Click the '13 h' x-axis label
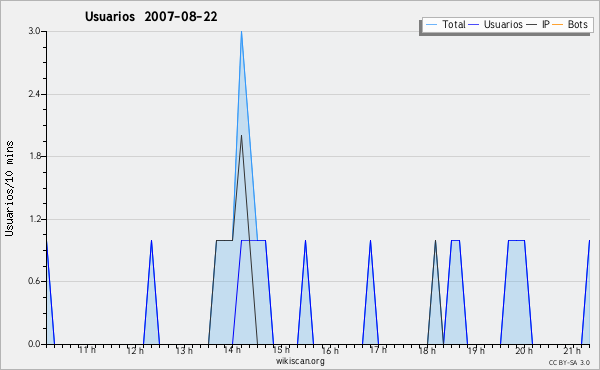 184,350
